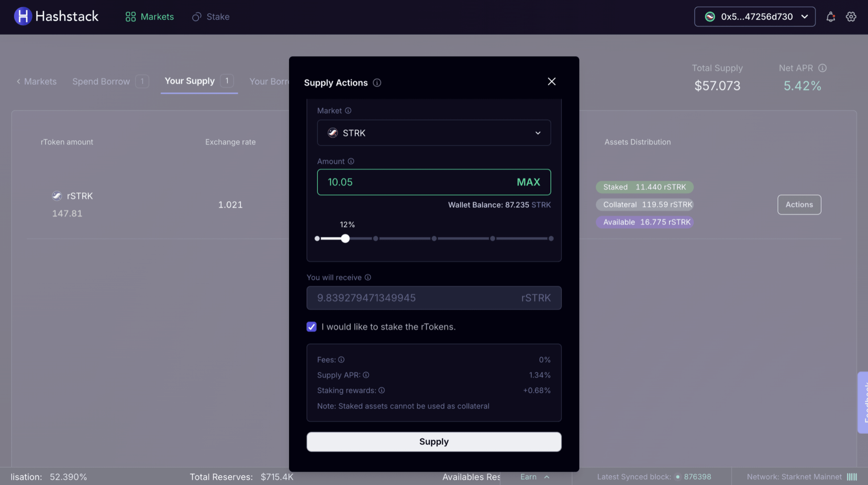Open the notifications bell

tap(831, 17)
